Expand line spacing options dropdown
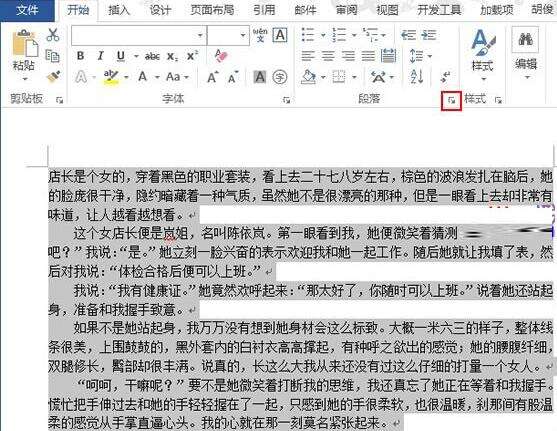The width and height of the screenshot is (557, 431). click(x=430, y=56)
